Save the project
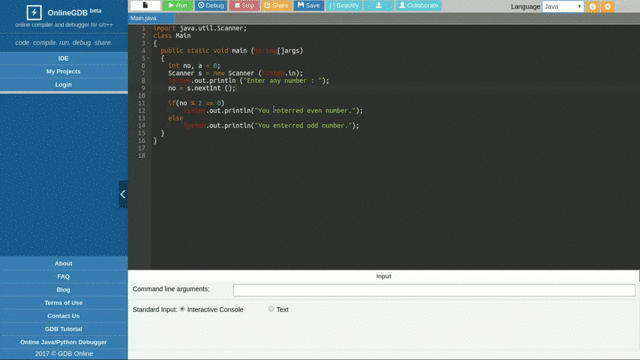 coord(309,5)
